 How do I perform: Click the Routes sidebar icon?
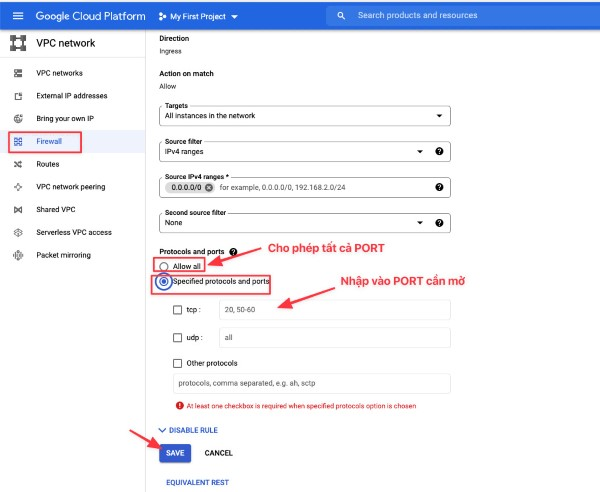tap(16, 164)
